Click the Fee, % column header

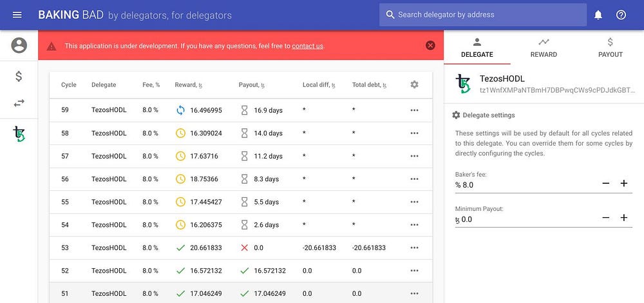(x=151, y=84)
